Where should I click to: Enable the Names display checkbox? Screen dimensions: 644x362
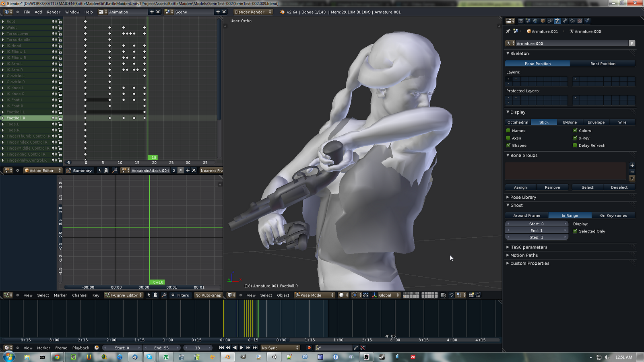click(508, 131)
